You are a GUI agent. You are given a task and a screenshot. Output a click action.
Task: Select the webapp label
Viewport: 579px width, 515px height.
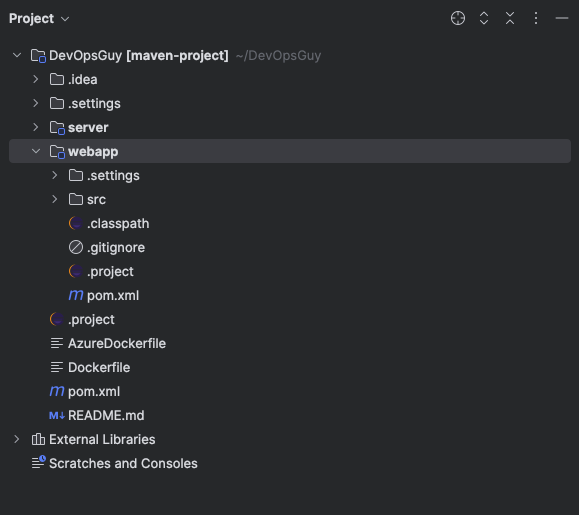pyautogui.click(x=93, y=152)
